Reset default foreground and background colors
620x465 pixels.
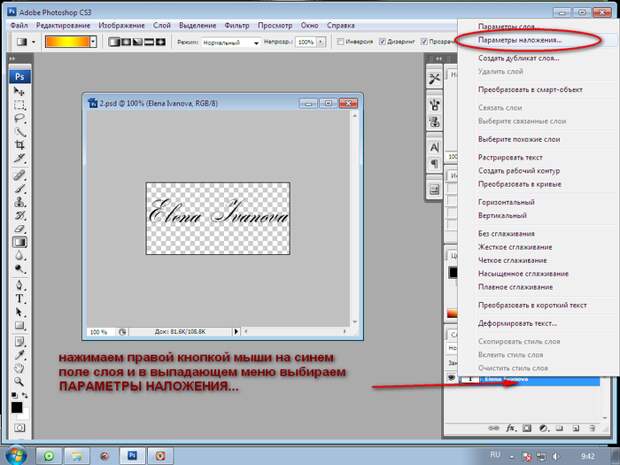click(x=15, y=395)
